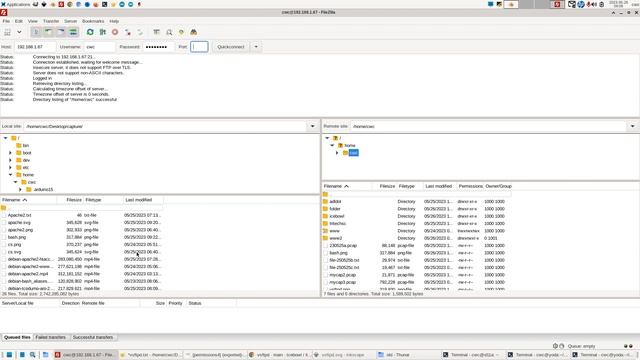
Task: Open the Bookmarks menu
Action: pos(93,21)
